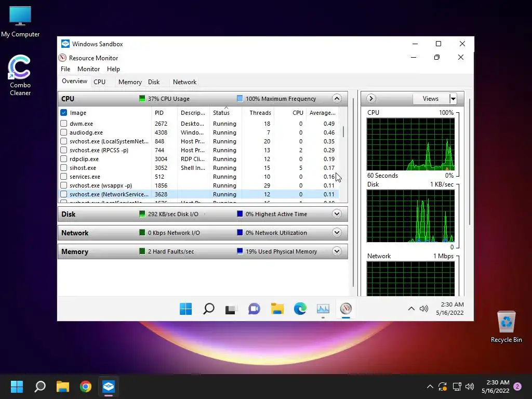Select Resource Monitor icon in sandbox taskbar
Screen dimensions: 532x399
345,309
